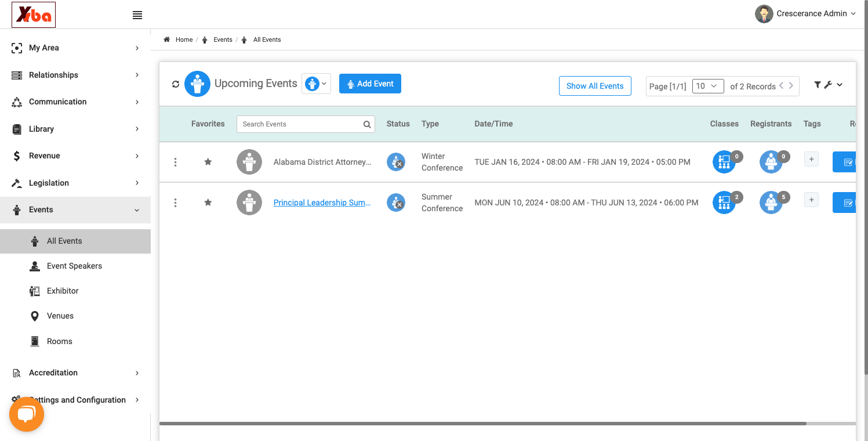Expand the Revenue menu

click(75, 156)
